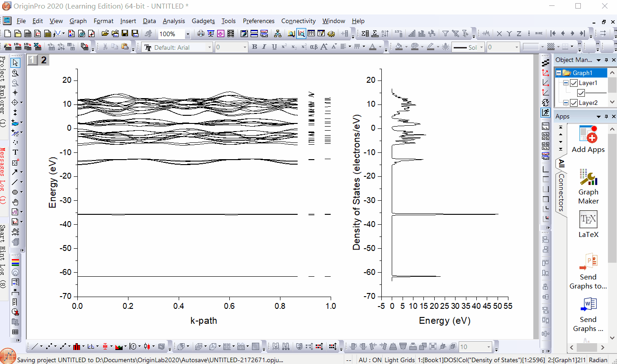The width and height of the screenshot is (617, 364).
Task: Pick the Arrow drawing tool
Action: (15, 172)
